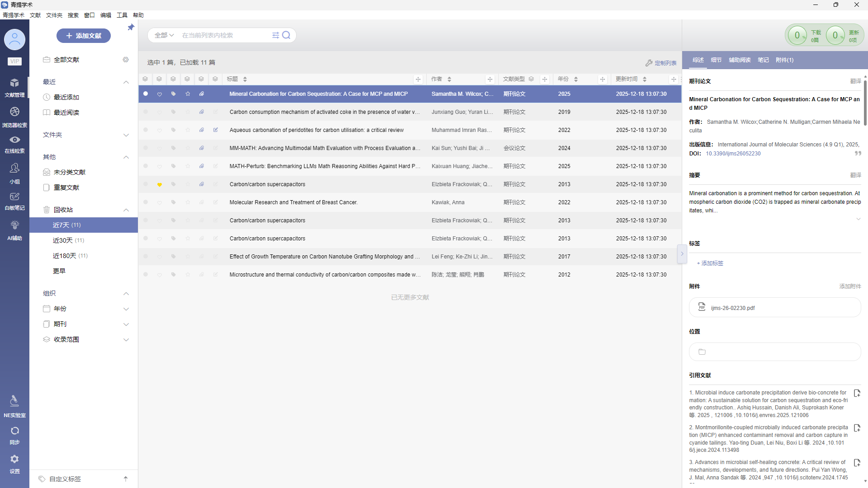Image resolution: width=868 pixels, height=488 pixels.
Task: Switch to the 笔记 tab
Action: pos(763,60)
